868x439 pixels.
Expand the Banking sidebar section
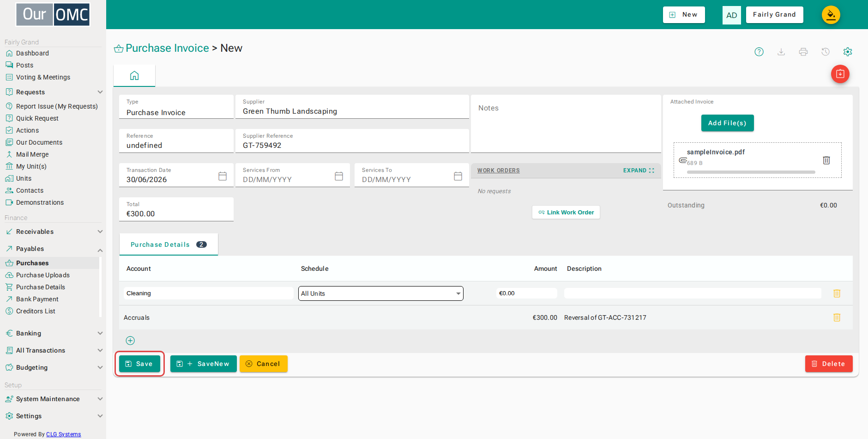coord(100,333)
